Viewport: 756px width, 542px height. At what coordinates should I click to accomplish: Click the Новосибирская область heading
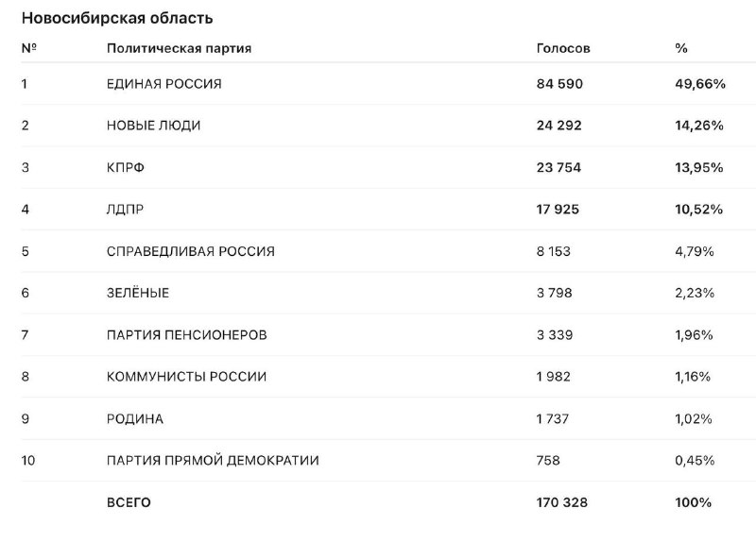117,18
